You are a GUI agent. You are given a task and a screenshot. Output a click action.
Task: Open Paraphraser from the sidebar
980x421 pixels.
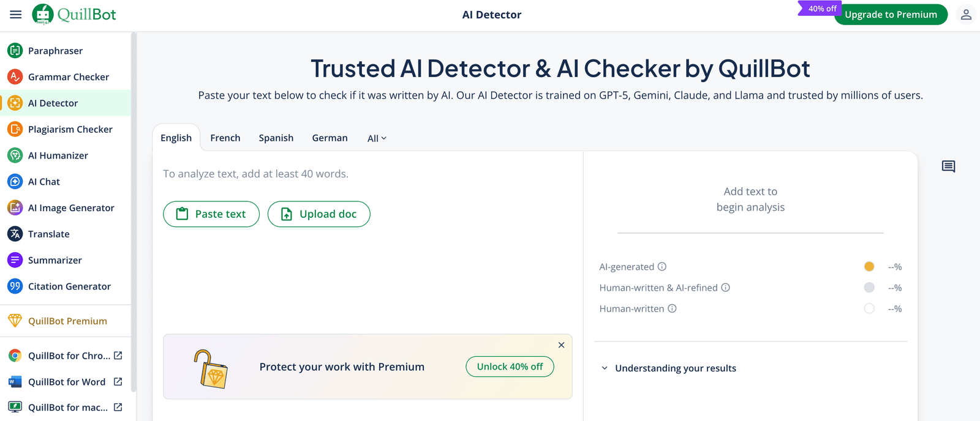(x=66, y=51)
